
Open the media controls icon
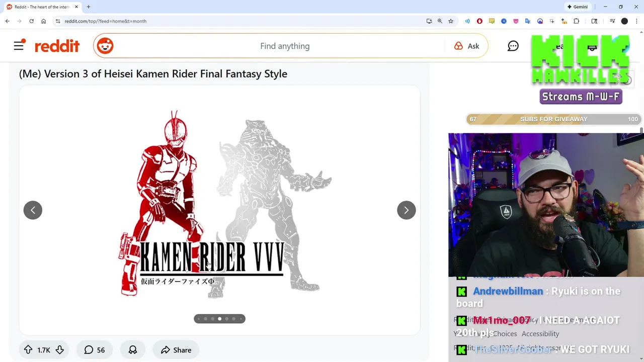(x=612, y=21)
